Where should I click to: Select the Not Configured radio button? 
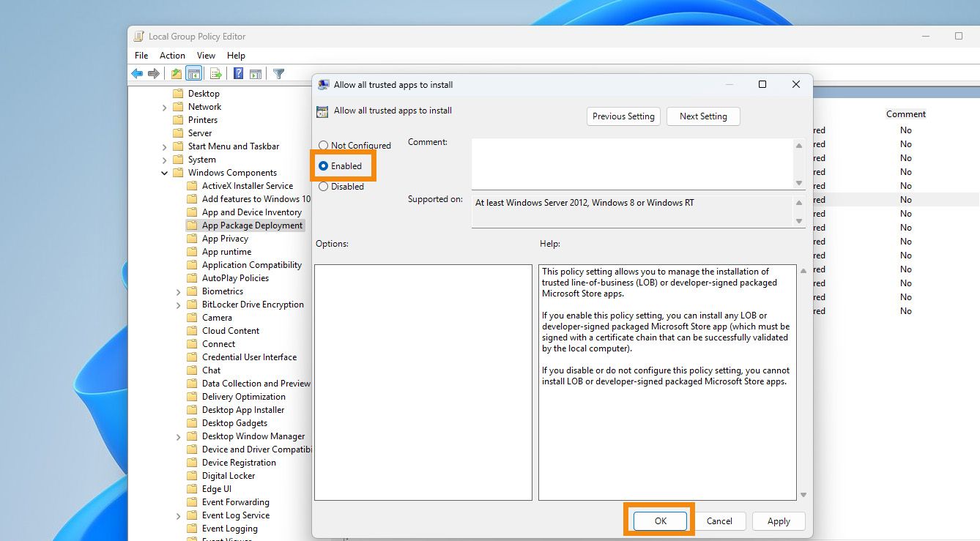323,146
